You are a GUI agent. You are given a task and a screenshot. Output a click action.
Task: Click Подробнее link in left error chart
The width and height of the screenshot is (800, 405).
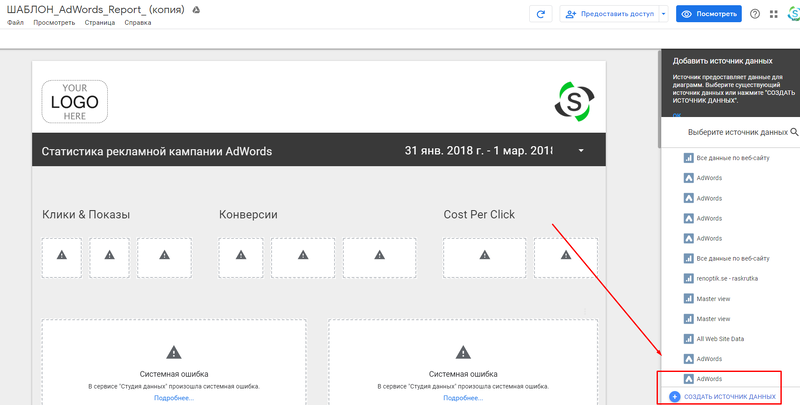[174, 398]
